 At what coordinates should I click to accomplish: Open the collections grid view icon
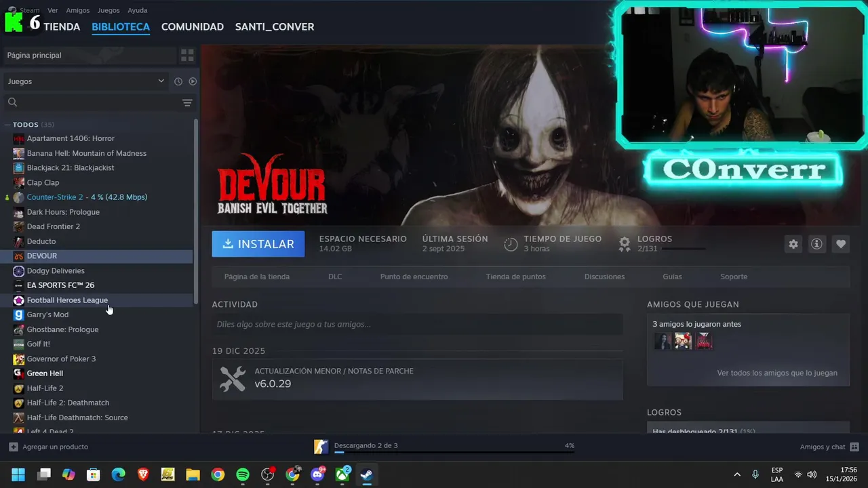[x=187, y=55]
